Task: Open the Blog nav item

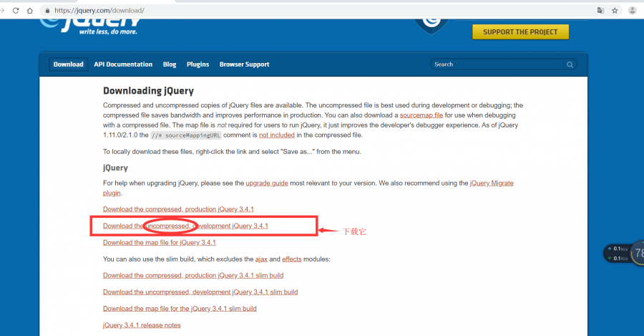Action: coord(170,64)
